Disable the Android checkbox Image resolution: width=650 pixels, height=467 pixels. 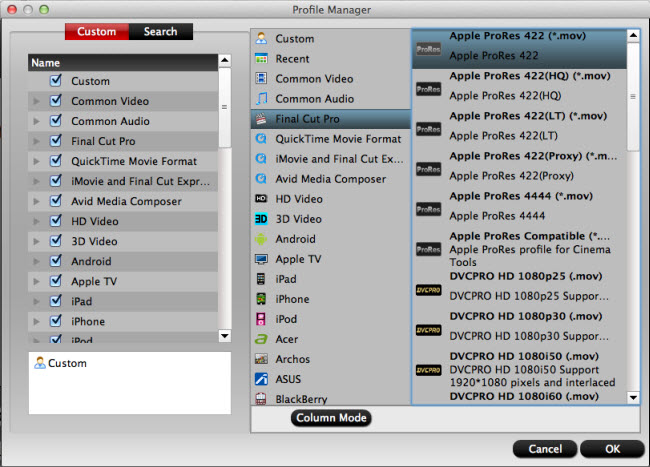56,261
